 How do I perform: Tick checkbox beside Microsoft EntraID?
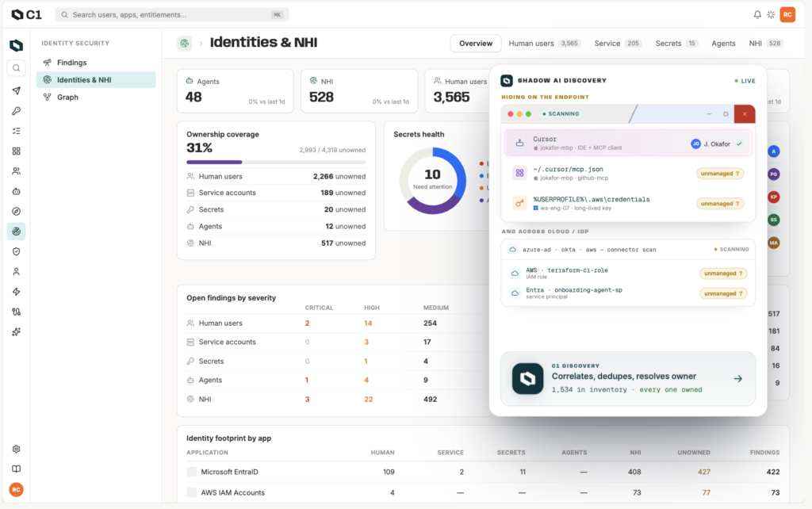tap(192, 472)
